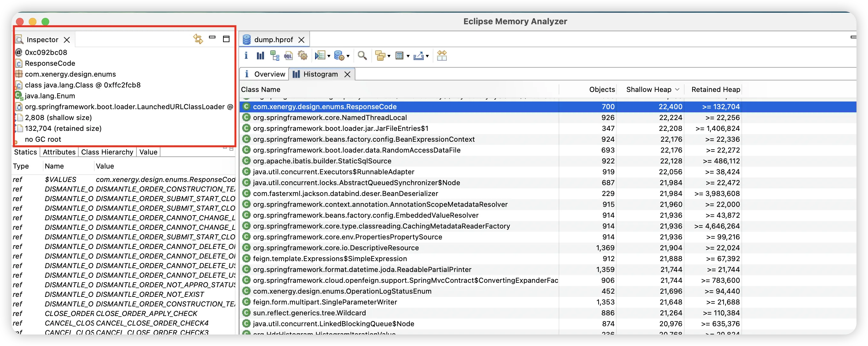
Task: Sort by Objects column header
Action: click(588, 89)
